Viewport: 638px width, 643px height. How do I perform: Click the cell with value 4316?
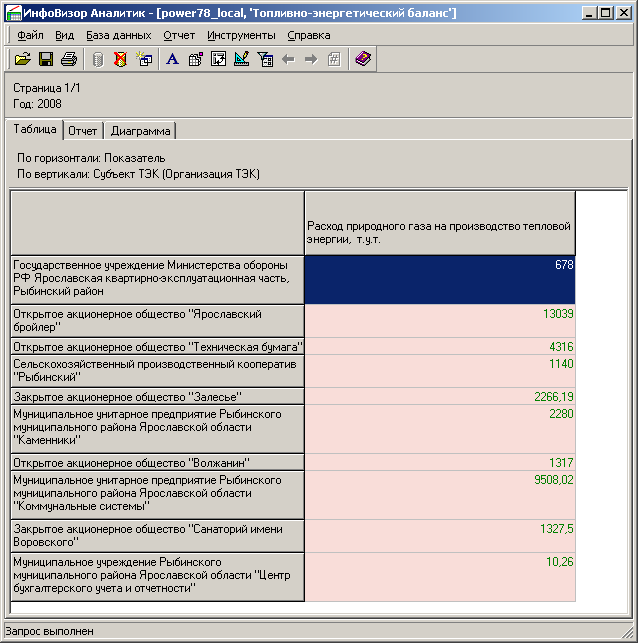tap(440, 347)
